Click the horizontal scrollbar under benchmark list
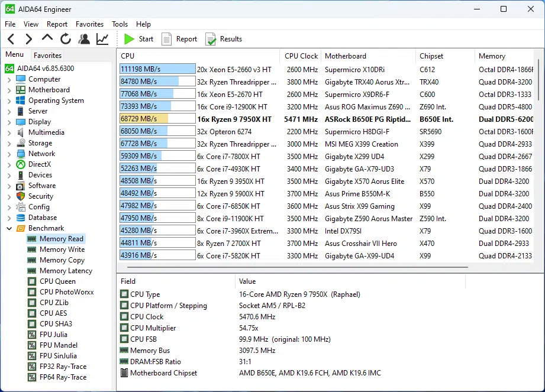 (x=298, y=267)
